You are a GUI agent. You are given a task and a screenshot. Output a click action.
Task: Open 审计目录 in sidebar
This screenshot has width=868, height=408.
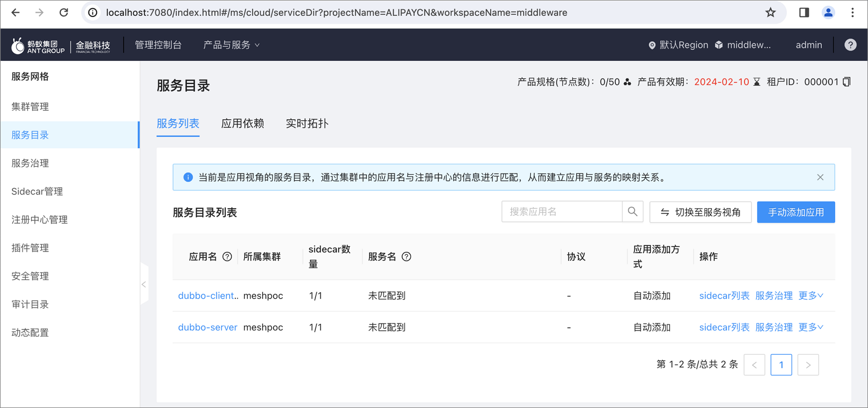click(x=70, y=304)
